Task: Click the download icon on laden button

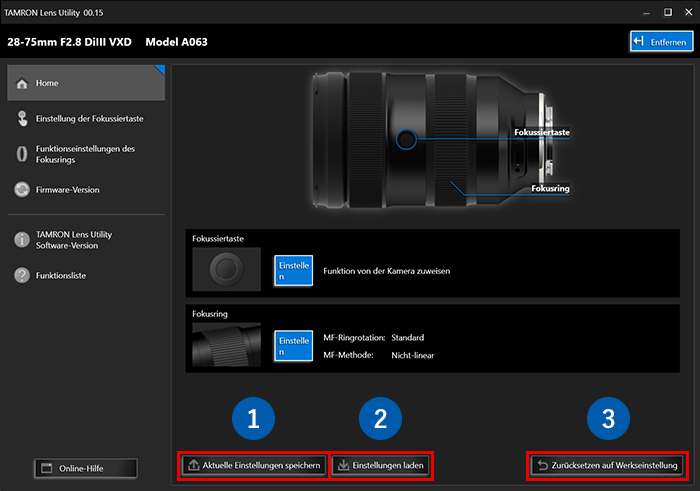Action: pyautogui.click(x=343, y=465)
